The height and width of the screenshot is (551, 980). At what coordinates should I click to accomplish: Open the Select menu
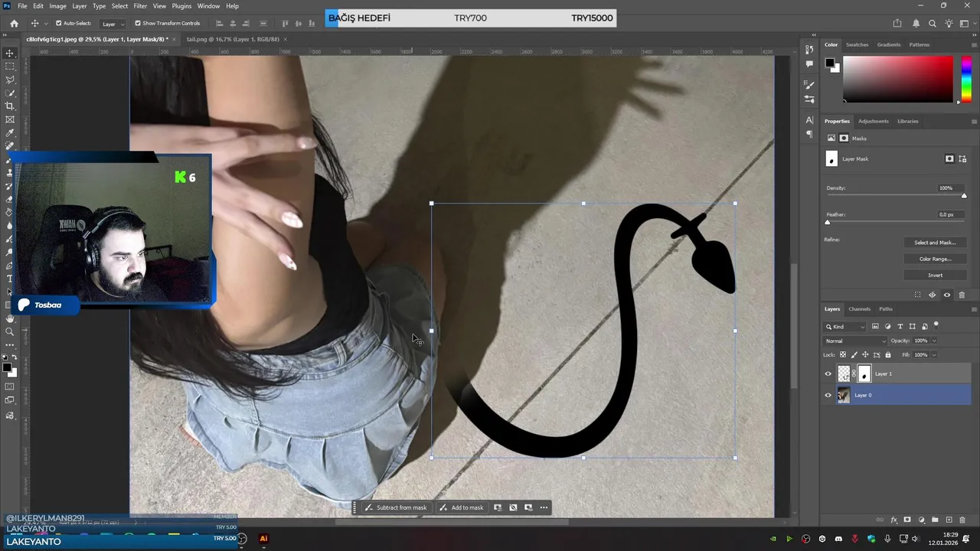click(119, 6)
